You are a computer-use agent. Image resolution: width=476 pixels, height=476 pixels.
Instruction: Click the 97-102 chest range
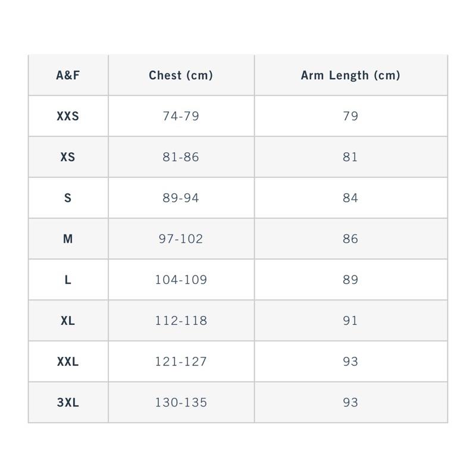pos(181,239)
